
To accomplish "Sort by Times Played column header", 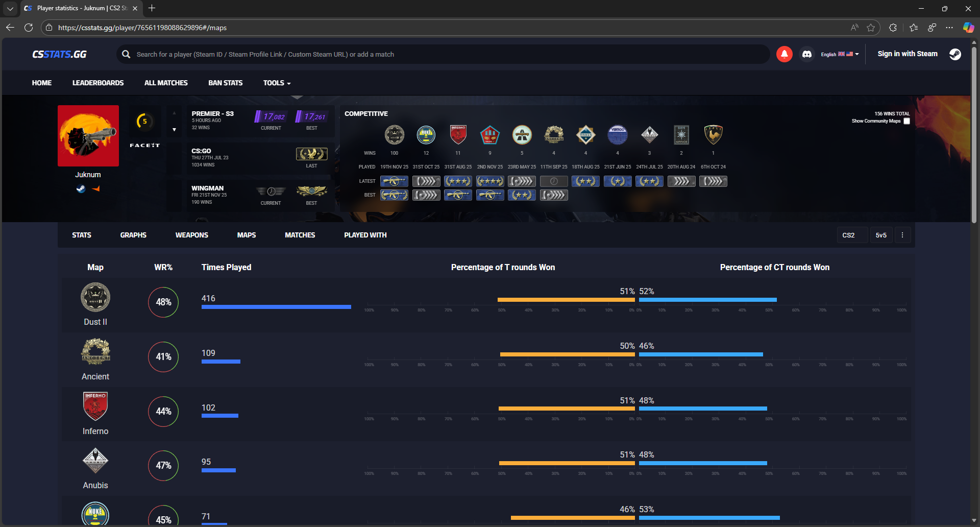I will (227, 268).
